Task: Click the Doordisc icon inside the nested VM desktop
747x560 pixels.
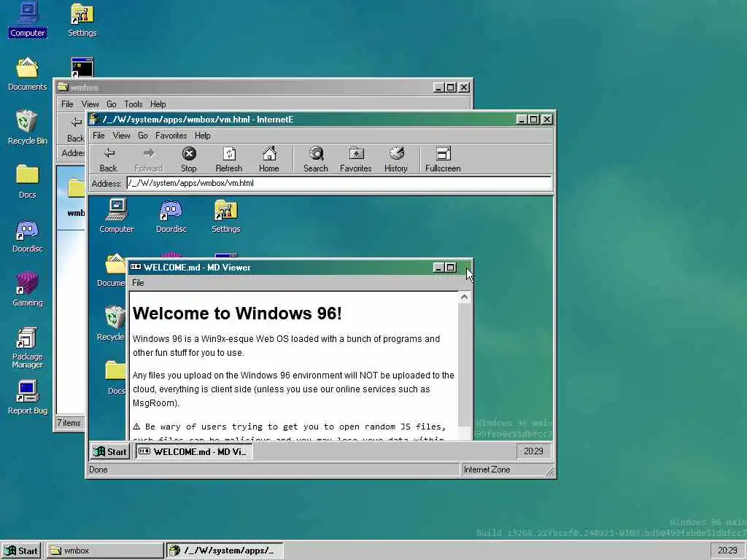Action: coord(171,216)
